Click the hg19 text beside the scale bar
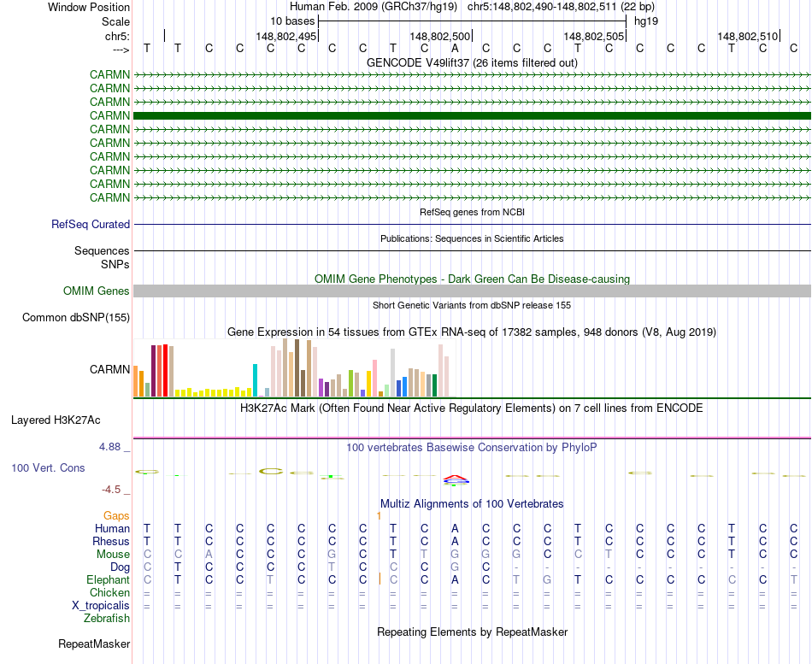 pos(646,21)
